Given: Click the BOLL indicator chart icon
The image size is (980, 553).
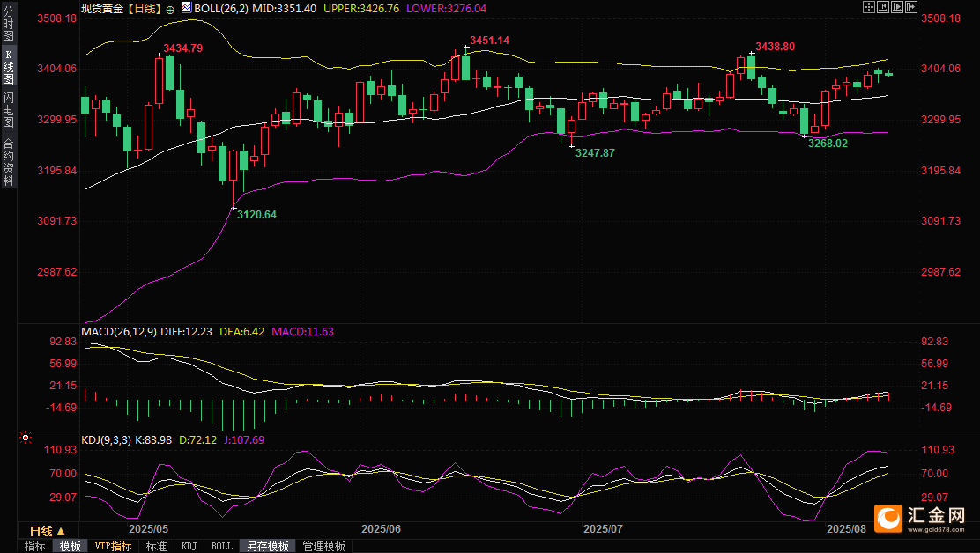Looking at the screenshot, I should [x=186, y=8].
